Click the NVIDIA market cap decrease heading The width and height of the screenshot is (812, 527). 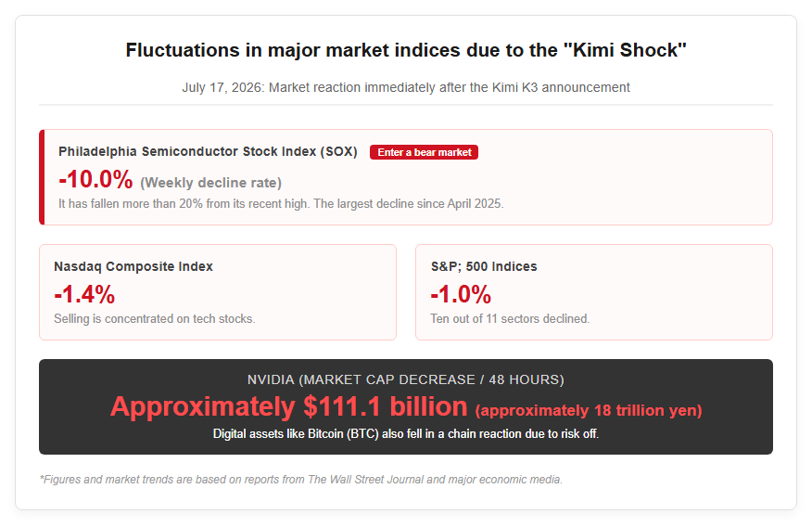(x=405, y=379)
